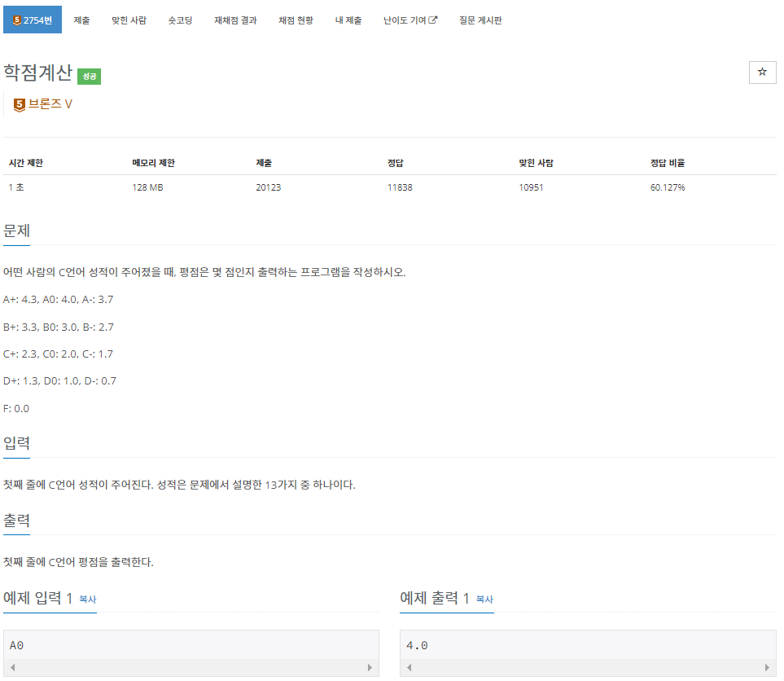Copy example output 1 with 복사
Screen dimensions: 784x681
[484, 599]
